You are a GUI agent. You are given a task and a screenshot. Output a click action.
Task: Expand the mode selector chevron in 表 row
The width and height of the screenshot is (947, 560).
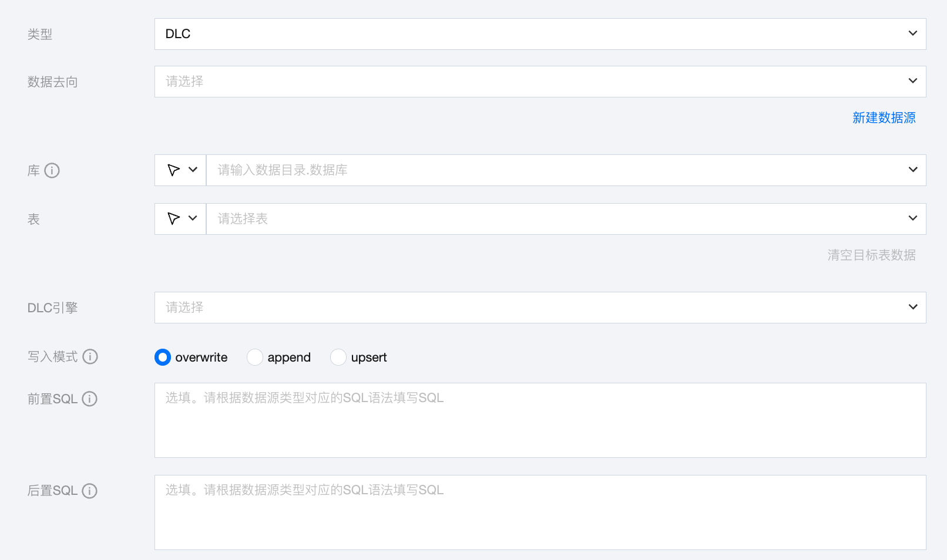193,219
